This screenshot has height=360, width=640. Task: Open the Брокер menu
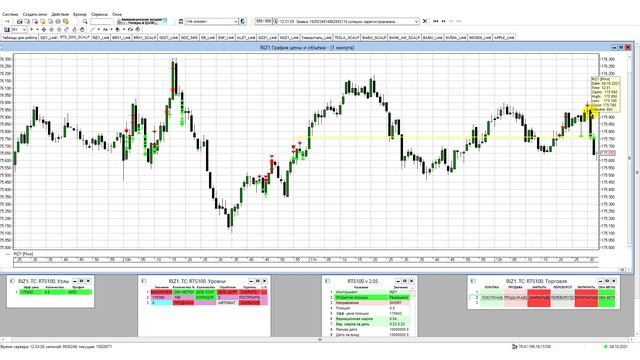click(80, 14)
